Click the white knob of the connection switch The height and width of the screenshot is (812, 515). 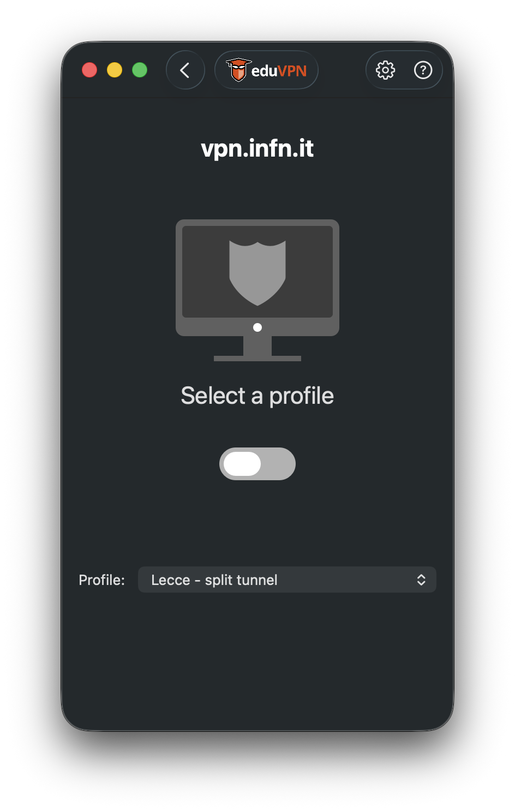tap(242, 464)
